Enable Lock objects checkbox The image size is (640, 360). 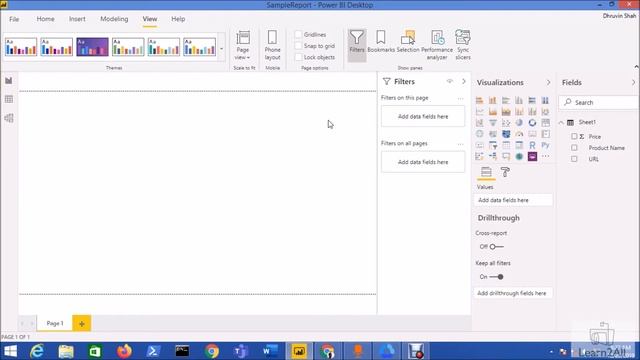coord(298,58)
